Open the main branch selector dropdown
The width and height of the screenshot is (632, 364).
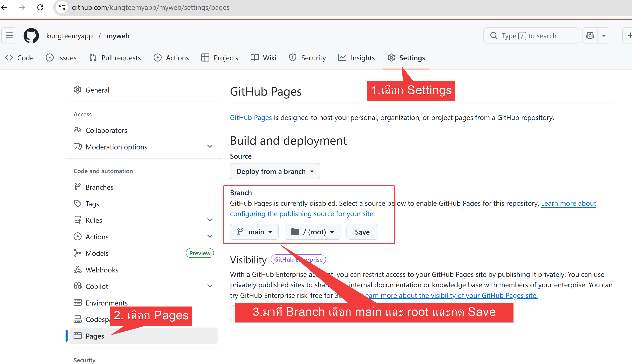[x=254, y=232]
